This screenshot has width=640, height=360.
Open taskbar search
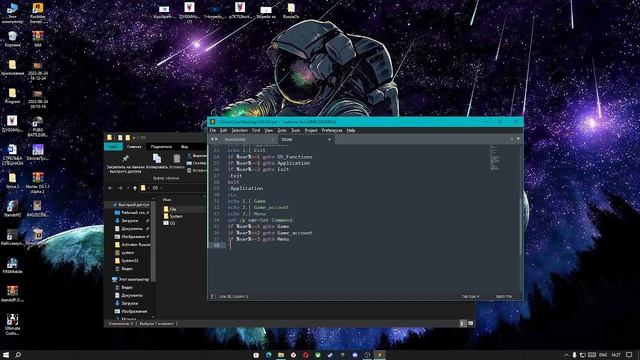point(18,355)
